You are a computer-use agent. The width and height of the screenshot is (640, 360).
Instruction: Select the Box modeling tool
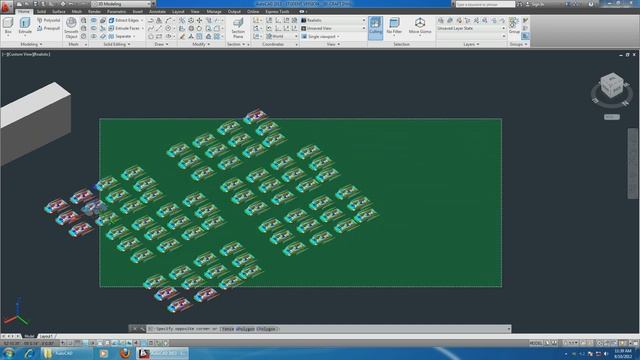pos(8,26)
